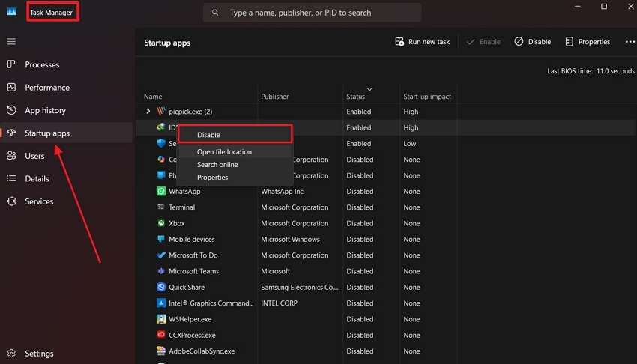This screenshot has width=637, height=364.
Task: Choose Search online in context menu
Action: [235, 164]
